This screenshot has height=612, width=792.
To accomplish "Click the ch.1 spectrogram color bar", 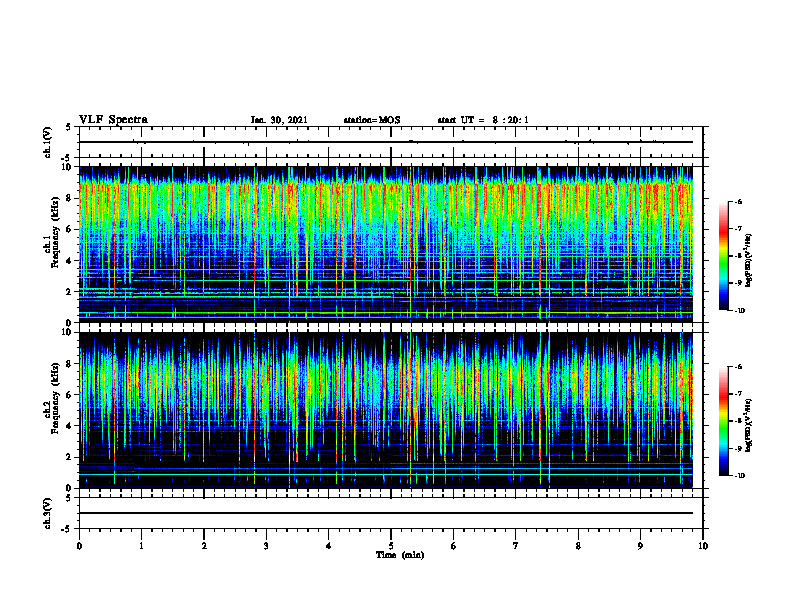I will click(724, 256).
